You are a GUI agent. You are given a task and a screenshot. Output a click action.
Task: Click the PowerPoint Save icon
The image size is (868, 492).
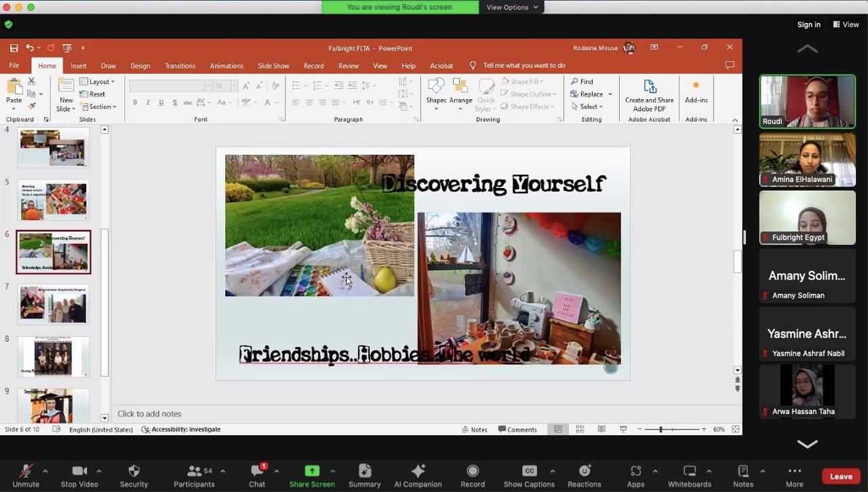(x=14, y=48)
